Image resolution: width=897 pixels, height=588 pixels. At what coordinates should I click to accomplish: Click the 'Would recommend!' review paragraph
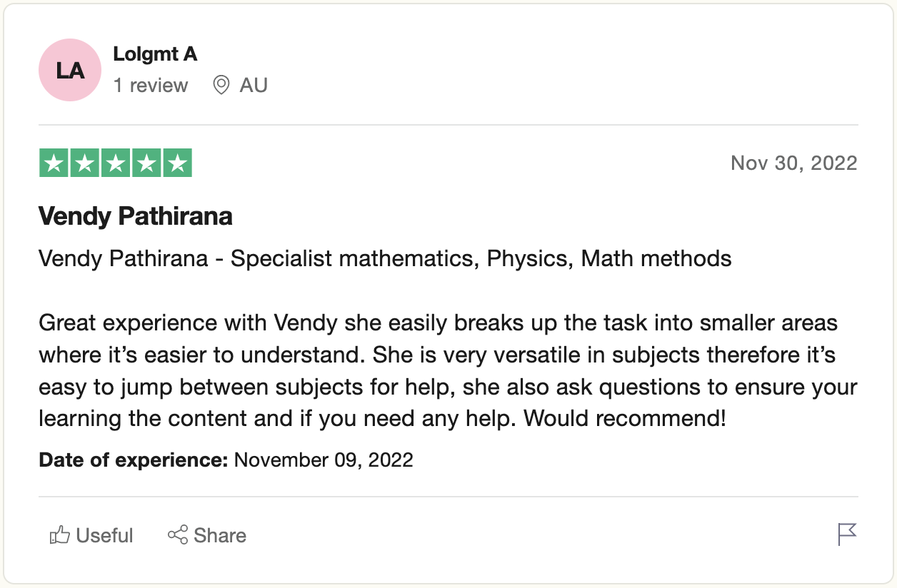point(448,370)
